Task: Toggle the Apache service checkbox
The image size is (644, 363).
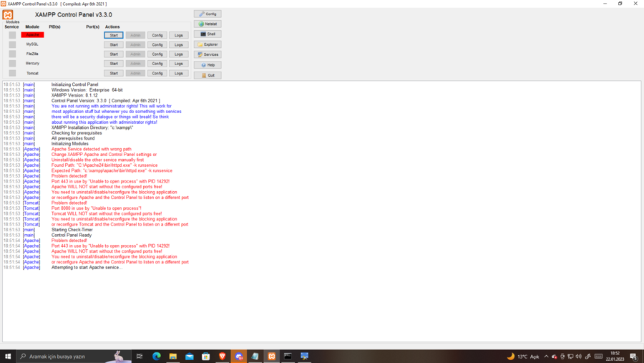Action: click(12, 35)
